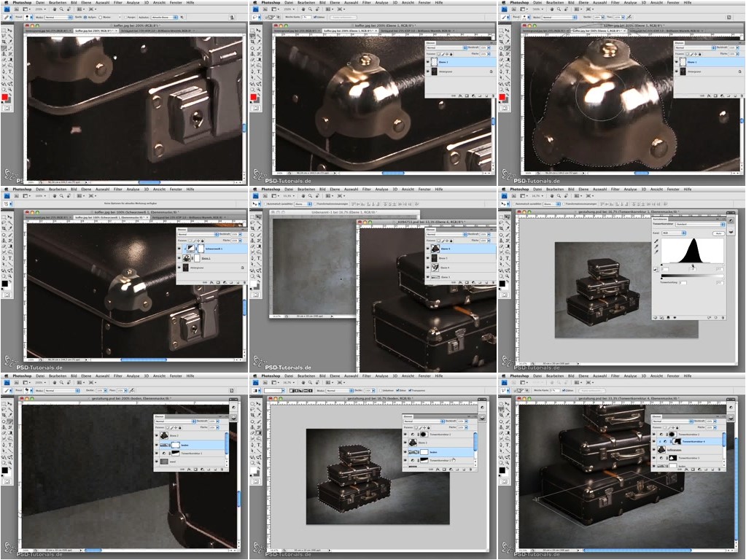
Task: Click the horizontal scrollbar of the top-left document window
Action: pyautogui.click(x=149, y=182)
